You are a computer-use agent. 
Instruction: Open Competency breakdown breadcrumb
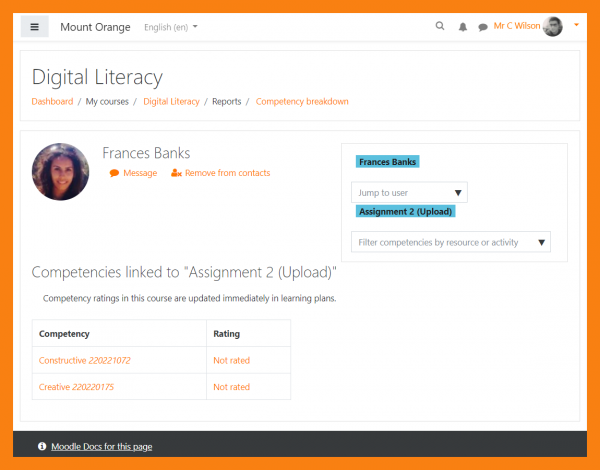(302, 102)
